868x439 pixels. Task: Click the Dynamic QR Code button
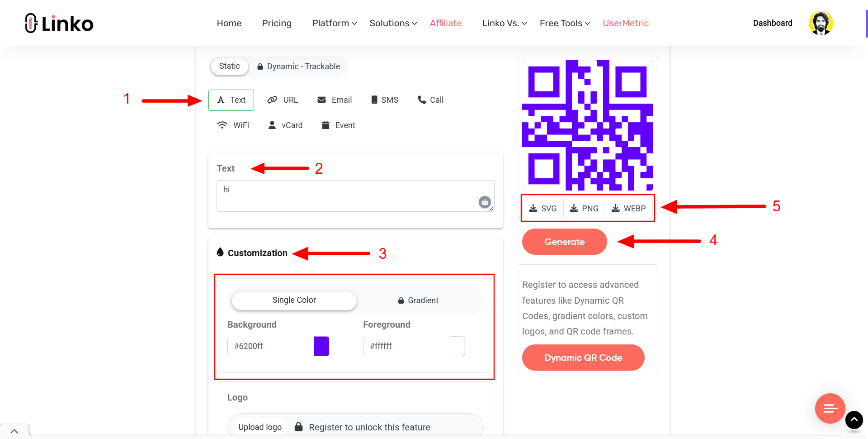point(583,358)
